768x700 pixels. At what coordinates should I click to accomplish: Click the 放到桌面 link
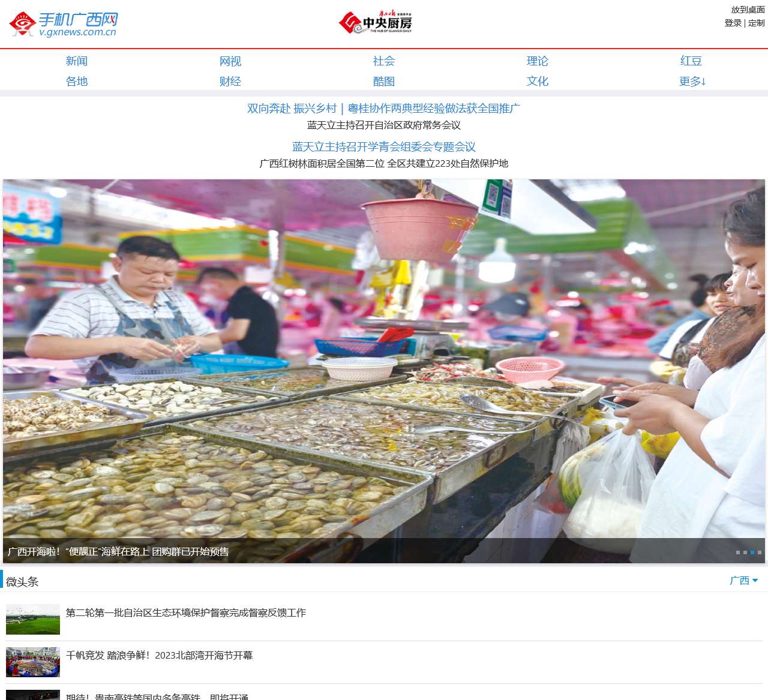[x=746, y=10]
